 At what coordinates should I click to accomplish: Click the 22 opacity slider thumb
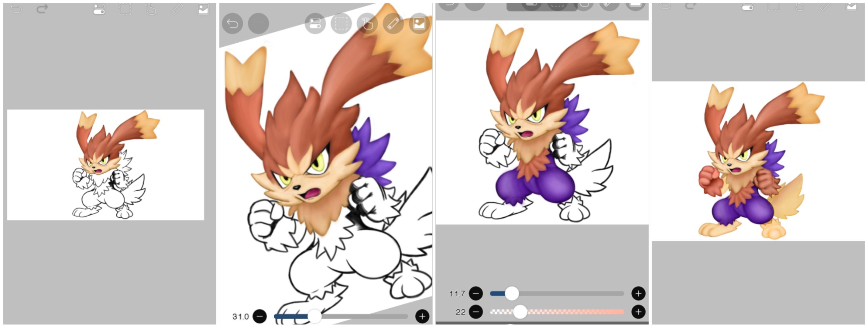(x=520, y=312)
